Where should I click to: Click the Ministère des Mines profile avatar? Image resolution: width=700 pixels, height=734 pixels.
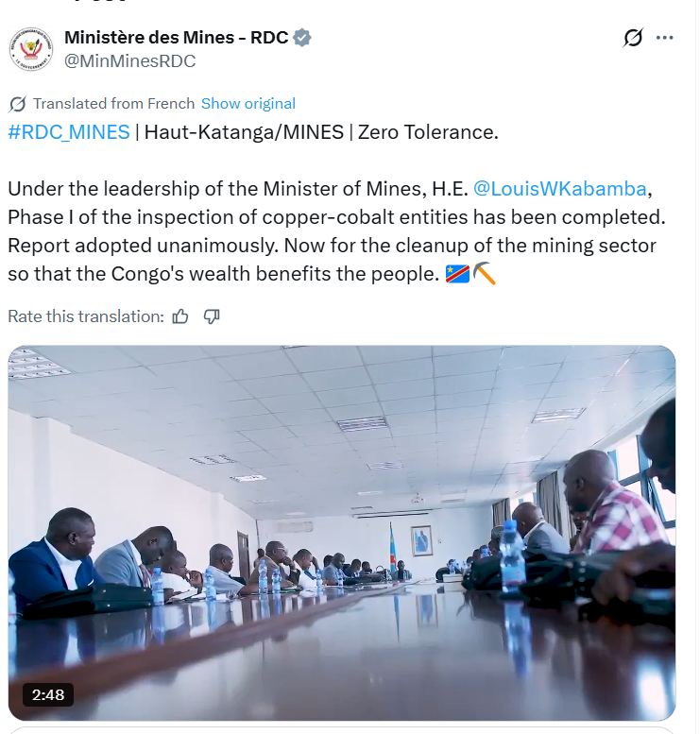[31, 49]
